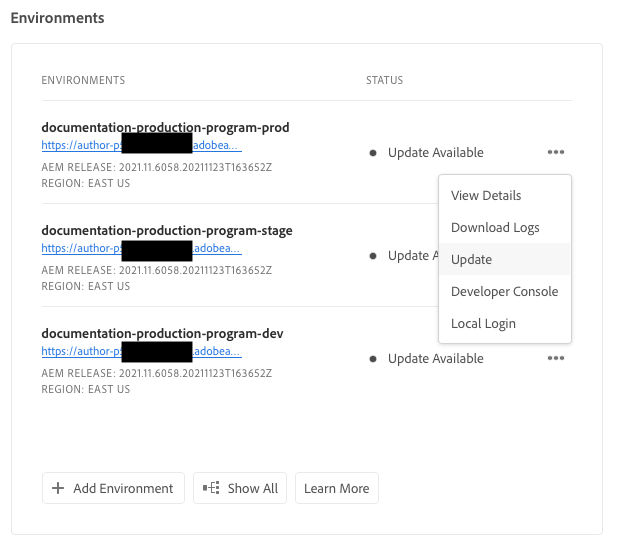Click documentation-production-program-dev environment name
The height and width of the screenshot is (545, 618).
pyautogui.click(x=163, y=333)
